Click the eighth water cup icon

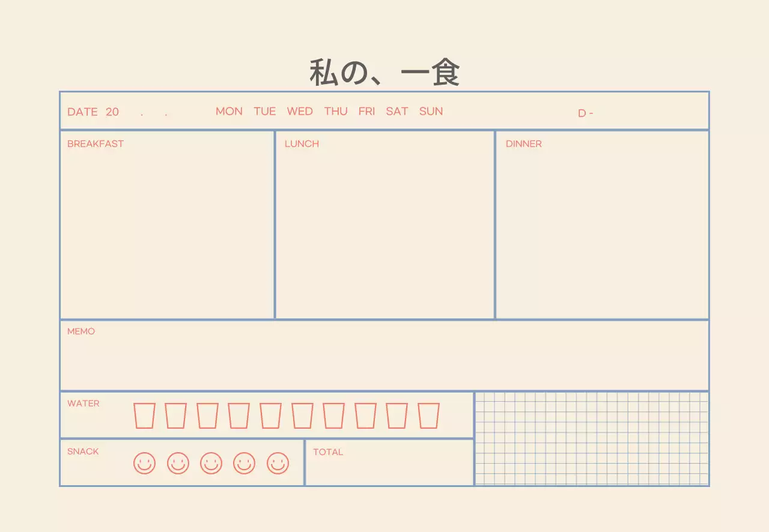[365, 416]
